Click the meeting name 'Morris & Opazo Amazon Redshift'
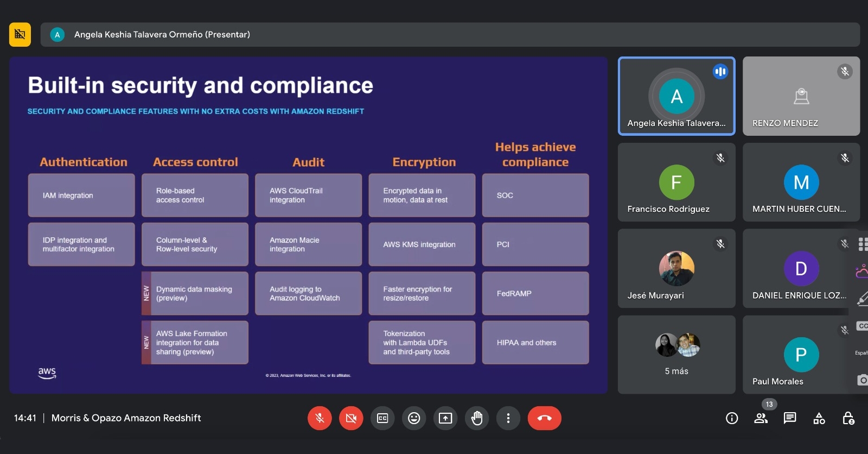 click(x=126, y=418)
